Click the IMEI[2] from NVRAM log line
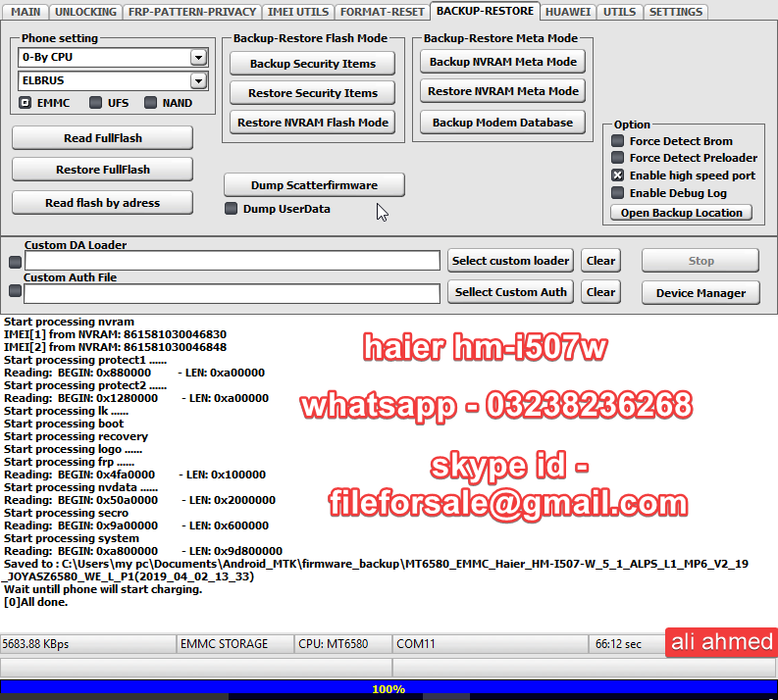Image resolution: width=778 pixels, height=700 pixels. pyautogui.click(x=115, y=347)
